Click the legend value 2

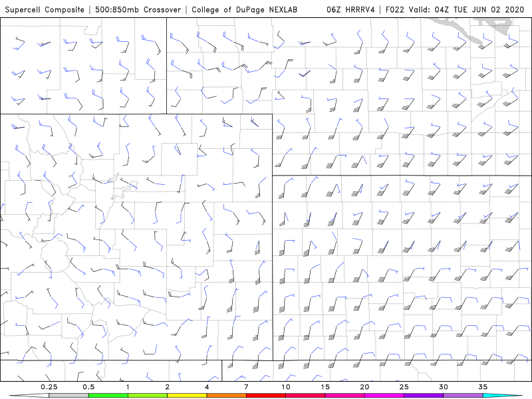coord(168,387)
